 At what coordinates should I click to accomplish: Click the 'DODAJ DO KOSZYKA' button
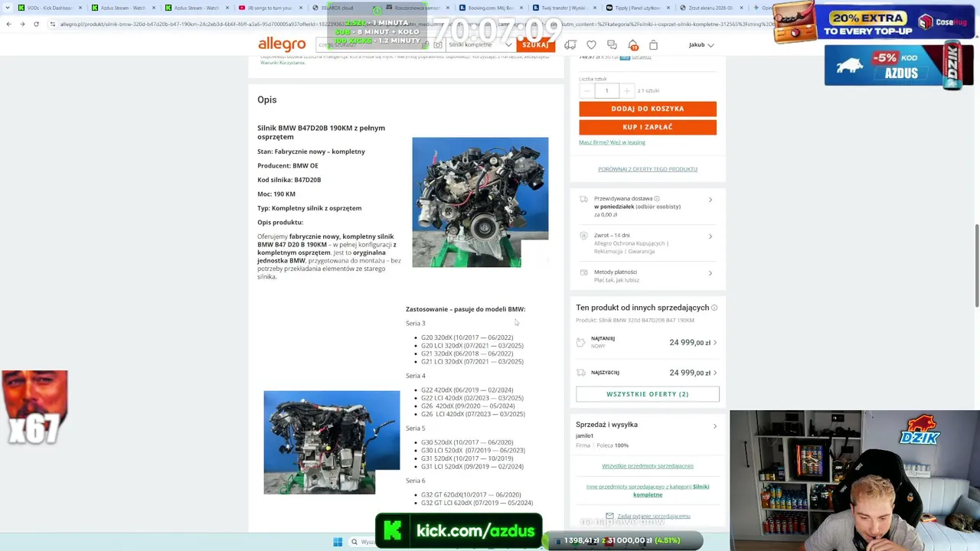[648, 109]
